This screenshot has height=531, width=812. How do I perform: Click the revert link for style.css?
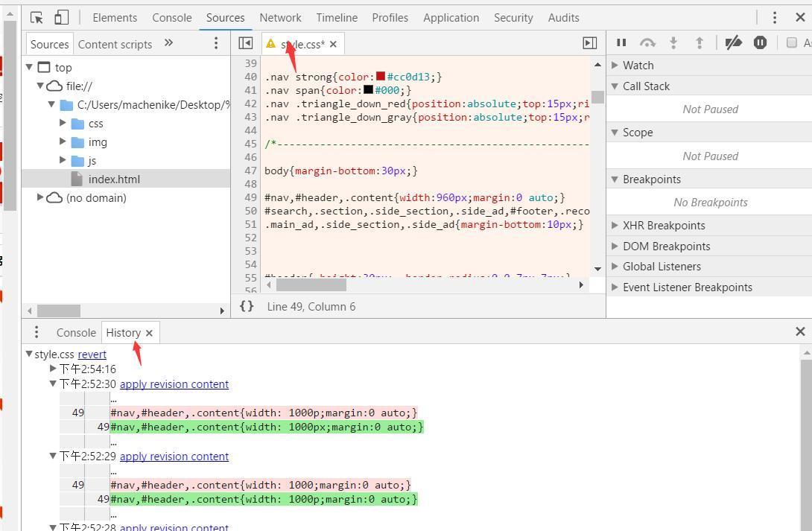[x=92, y=354]
